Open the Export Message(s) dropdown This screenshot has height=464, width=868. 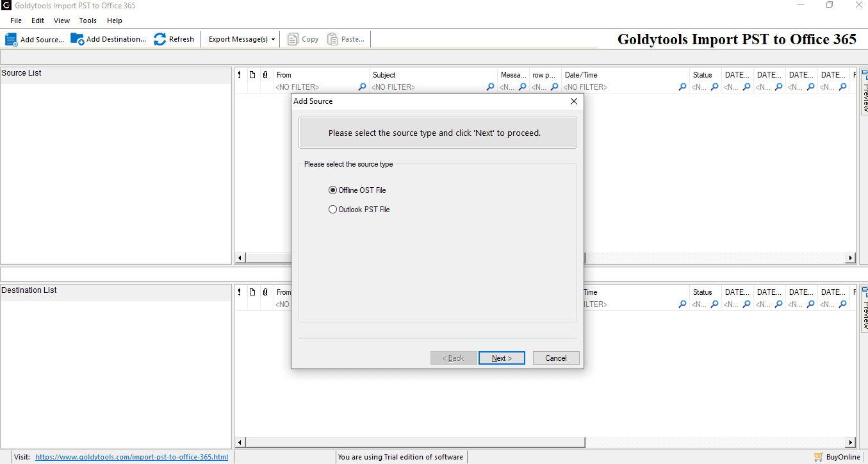tap(274, 38)
